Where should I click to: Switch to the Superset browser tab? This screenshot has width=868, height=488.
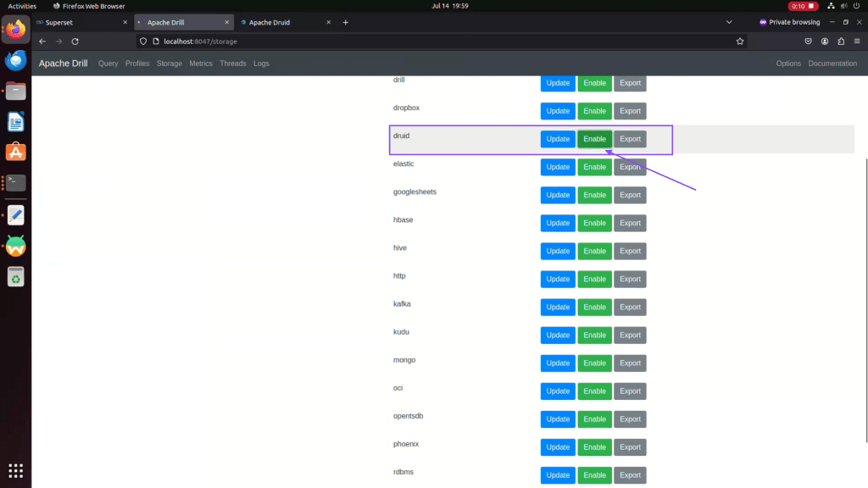[x=76, y=22]
